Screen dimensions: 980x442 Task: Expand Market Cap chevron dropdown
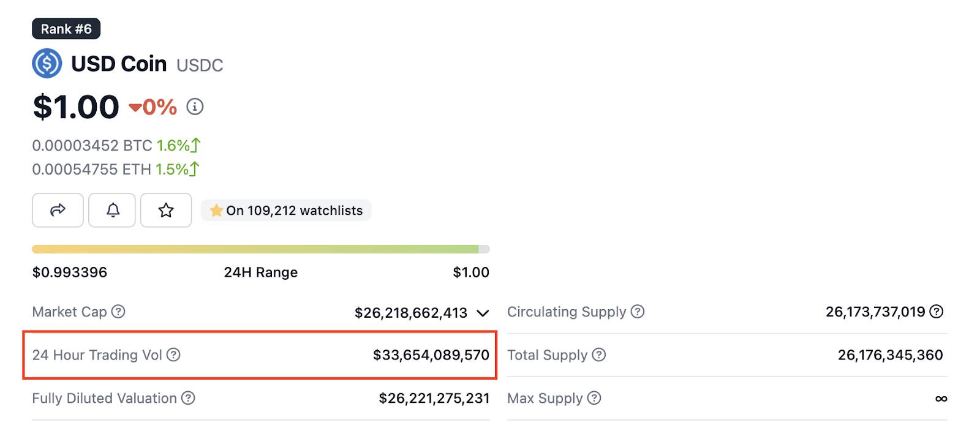(483, 313)
